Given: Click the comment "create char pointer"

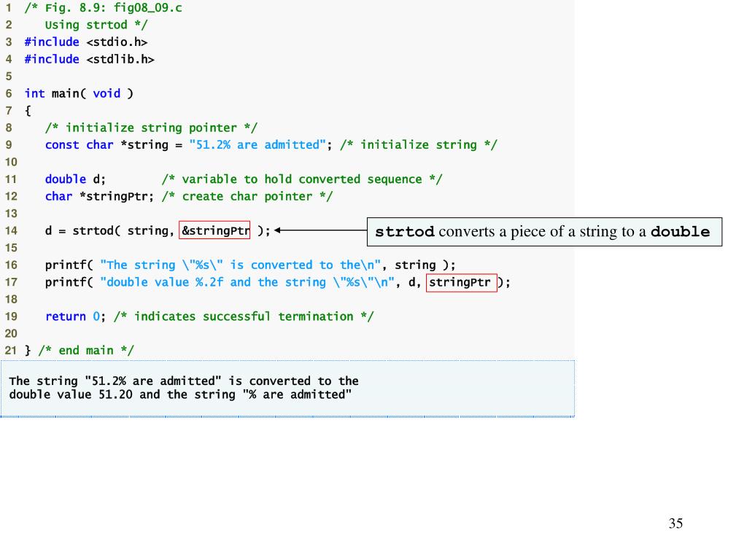Looking at the screenshot, I should tap(247, 196).
